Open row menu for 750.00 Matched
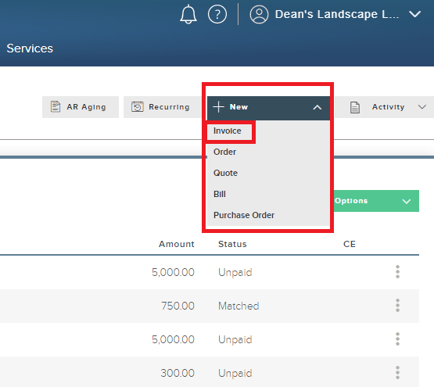 397,306
